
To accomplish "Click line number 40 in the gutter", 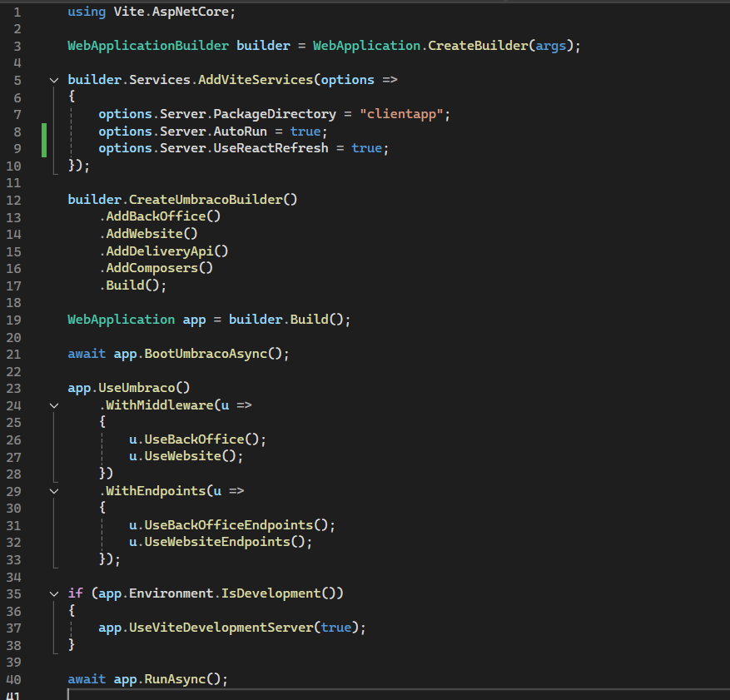I will tap(13, 678).
